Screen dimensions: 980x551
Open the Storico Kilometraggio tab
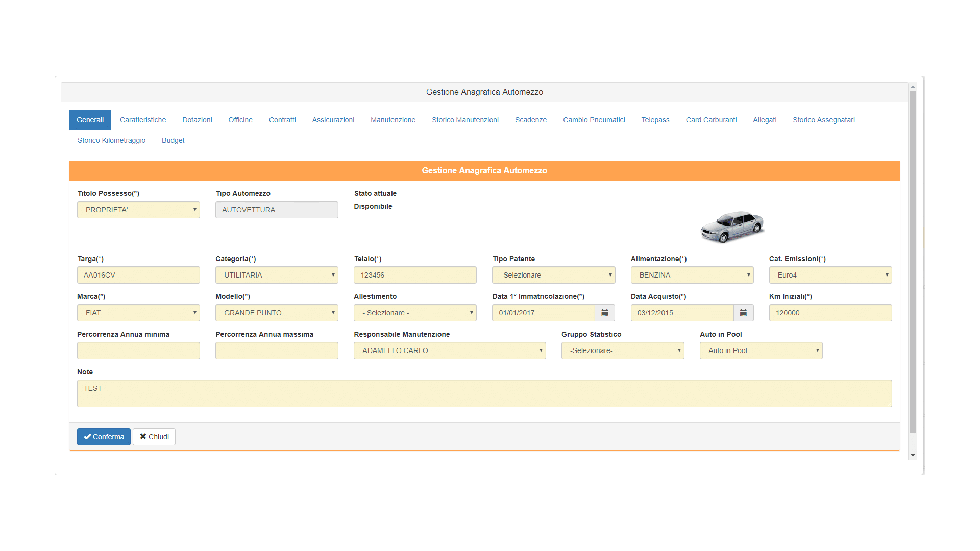[111, 140]
